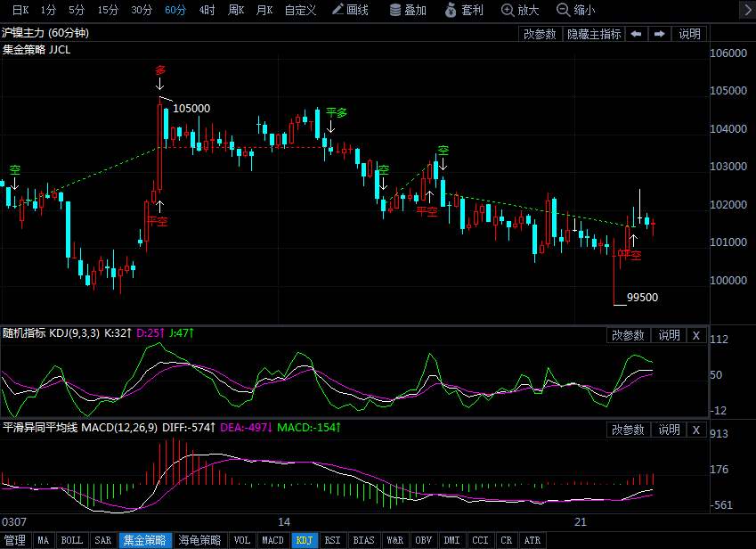Click the 105000 high-price candle marker
756x549 pixels.
[x=161, y=102]
